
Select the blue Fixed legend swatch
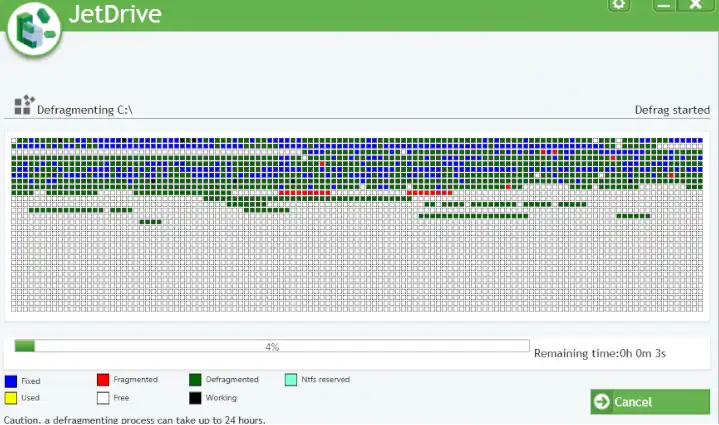point(11,380)
